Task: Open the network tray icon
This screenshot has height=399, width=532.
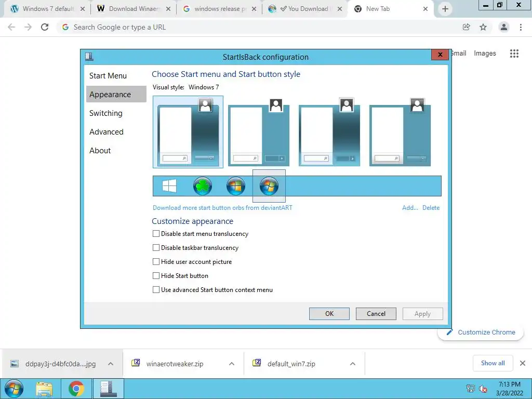Action: [471, 389]
